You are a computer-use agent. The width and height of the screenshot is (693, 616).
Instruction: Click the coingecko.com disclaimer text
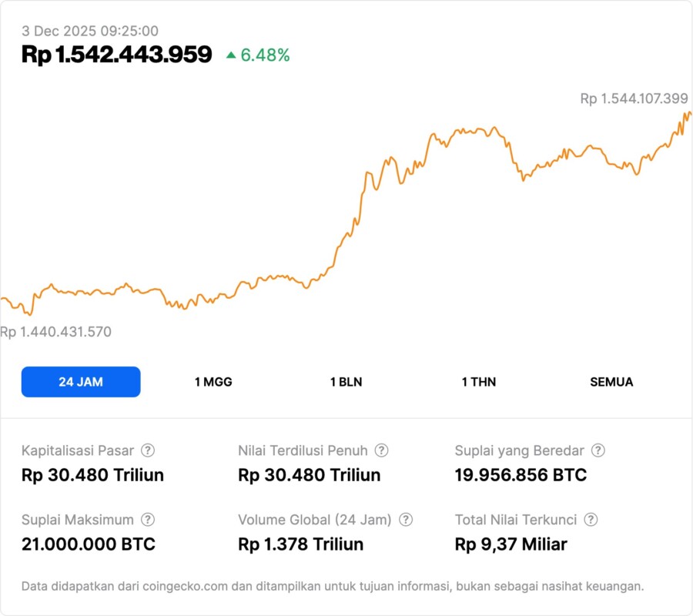[x=332, y=587]
